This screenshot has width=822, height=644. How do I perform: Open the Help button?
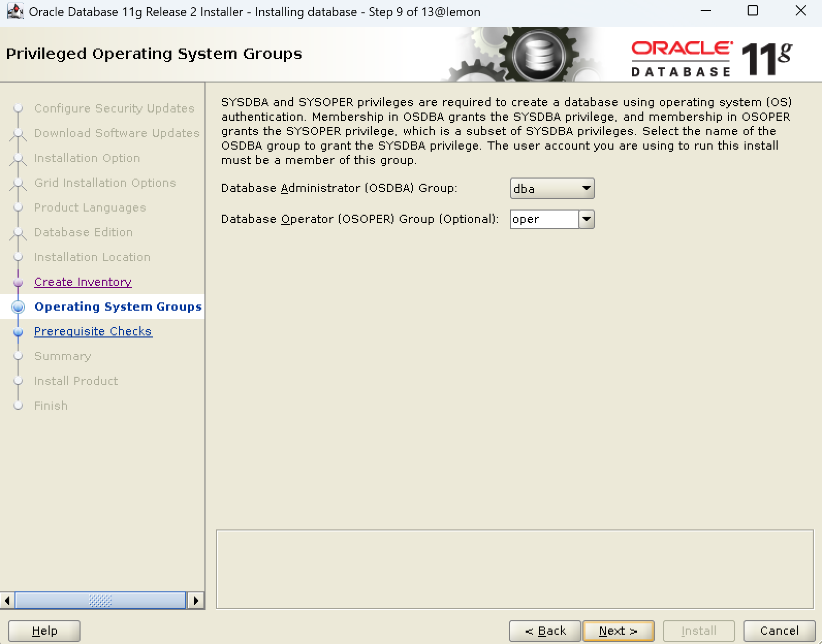(44, 631)
